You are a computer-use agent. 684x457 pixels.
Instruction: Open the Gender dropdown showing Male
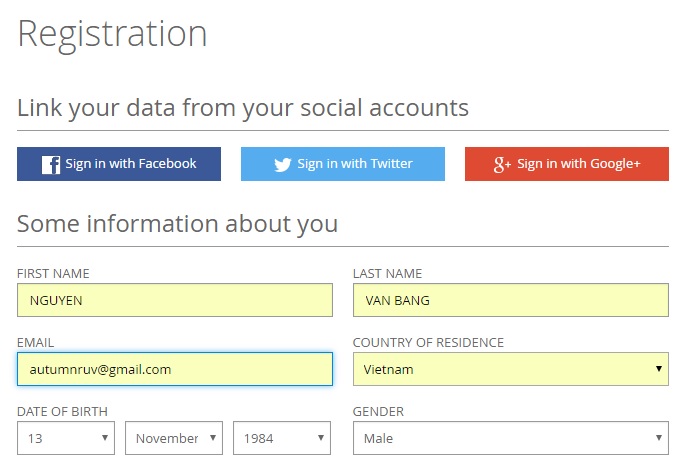click(x=511, y=438)
